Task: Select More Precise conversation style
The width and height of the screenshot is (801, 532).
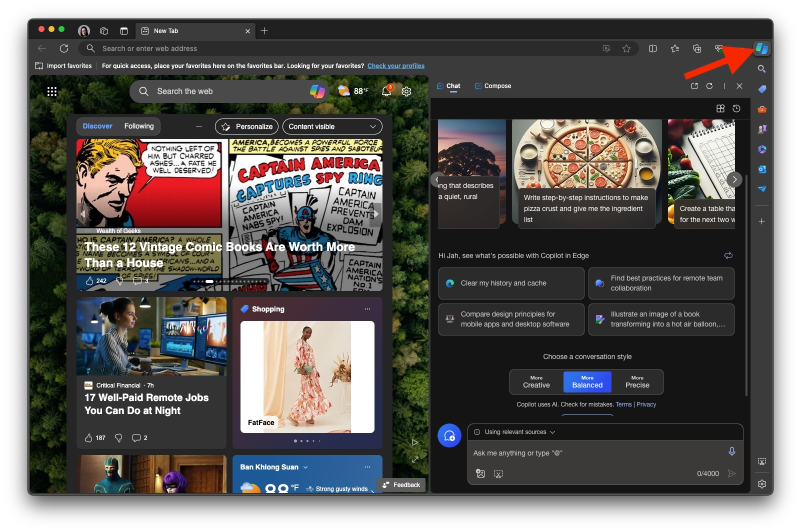Action: (637, 382)
